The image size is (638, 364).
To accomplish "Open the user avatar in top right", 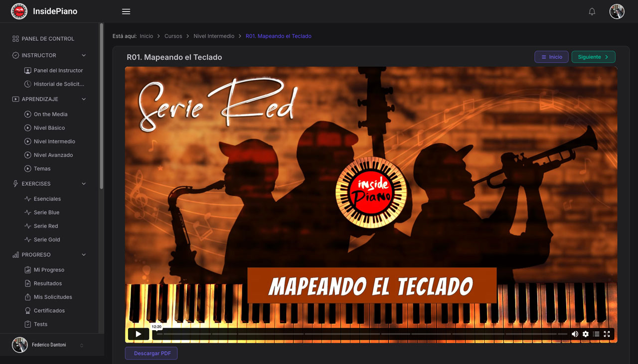I will pos(617,11).
